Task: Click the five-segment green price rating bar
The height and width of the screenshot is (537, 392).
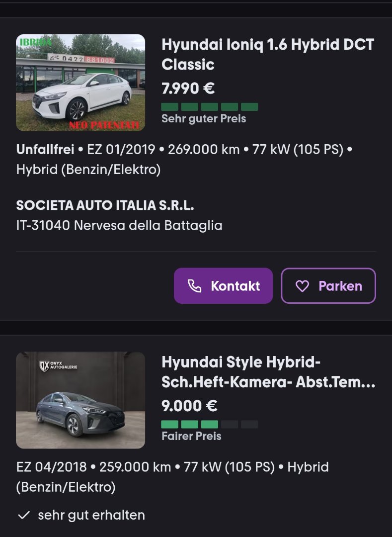Action: 210,107
